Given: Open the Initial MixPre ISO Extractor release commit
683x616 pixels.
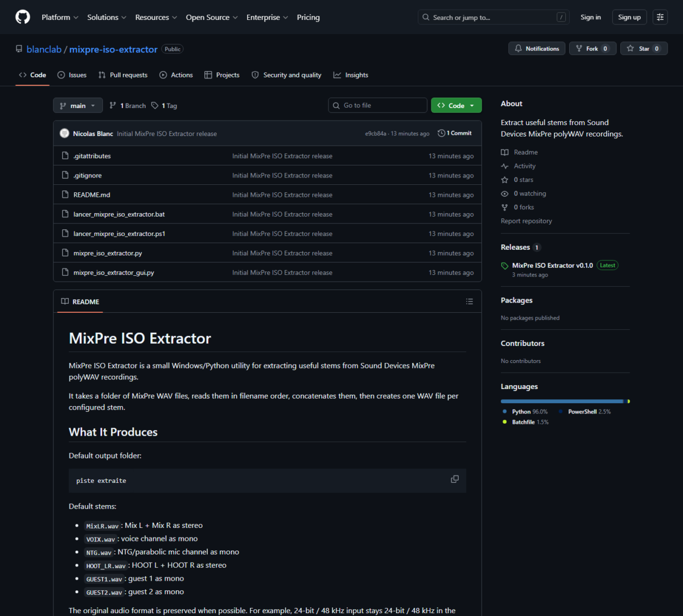Looking at the screenshot, I should point(167,134).
